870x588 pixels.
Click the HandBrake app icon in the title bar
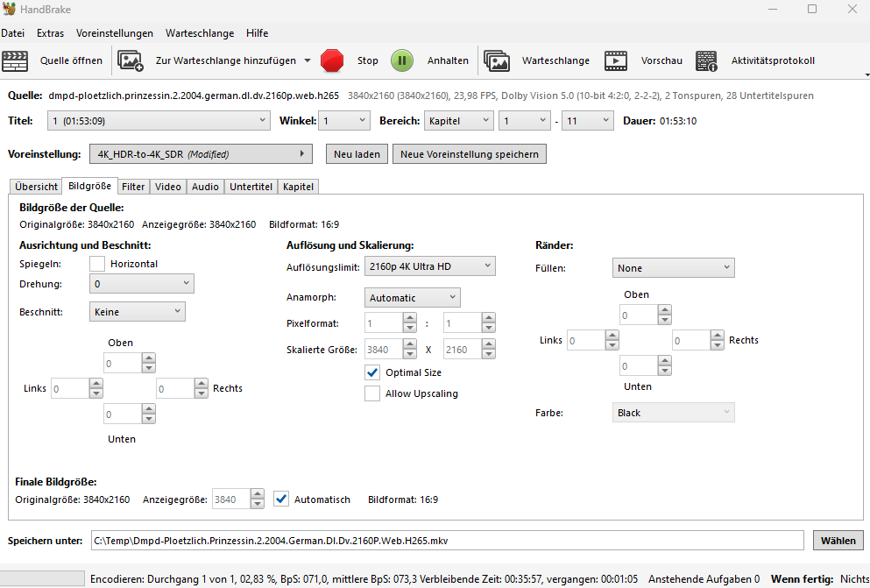click(x=9, y=9)
